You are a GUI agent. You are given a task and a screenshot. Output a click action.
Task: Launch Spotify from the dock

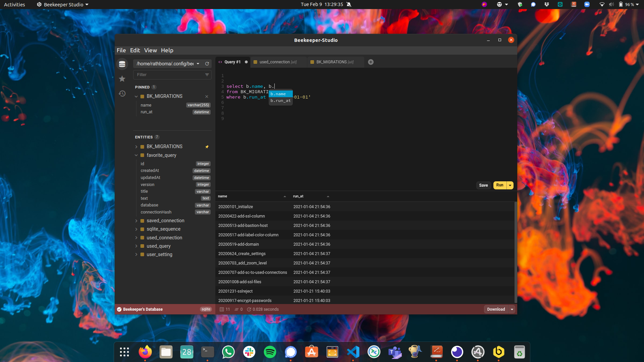270,352
